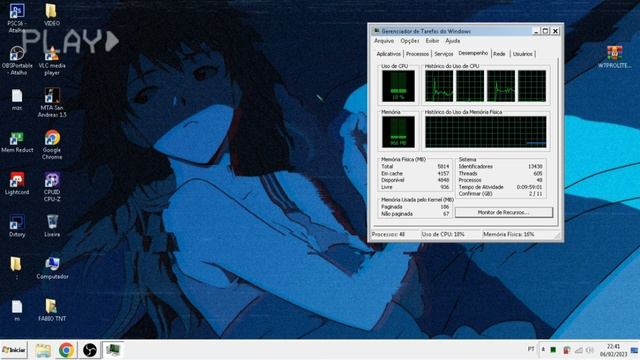The height and width of the screenshot is (360, 640).
Task: Click the Monitor de Recursos button
Action: tap(504, 212)
